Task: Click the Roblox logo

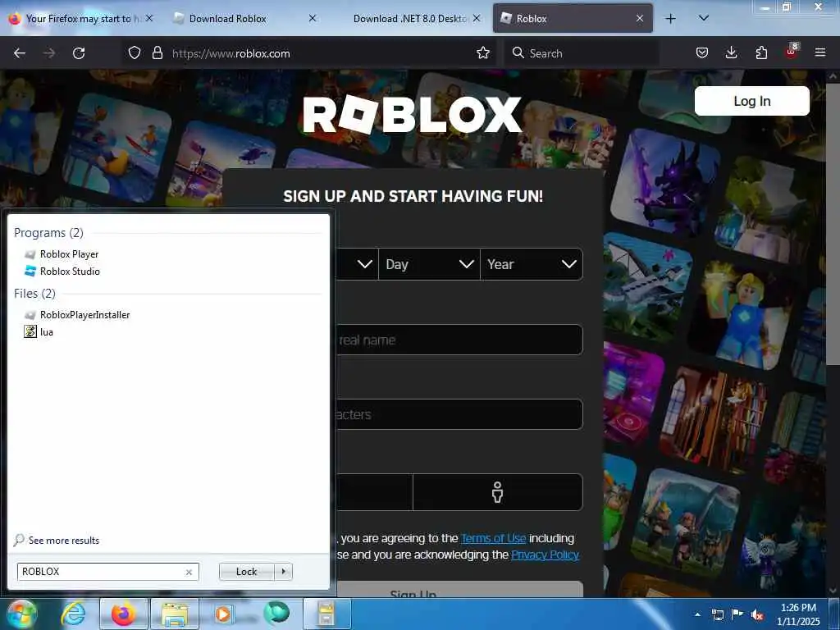Action: tap(412, 114)
